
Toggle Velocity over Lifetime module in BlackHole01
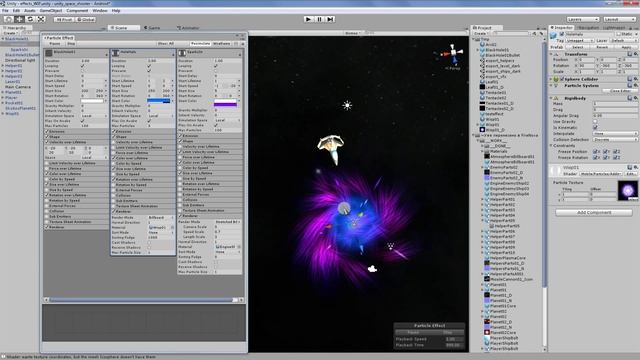(x=47, y=142)
